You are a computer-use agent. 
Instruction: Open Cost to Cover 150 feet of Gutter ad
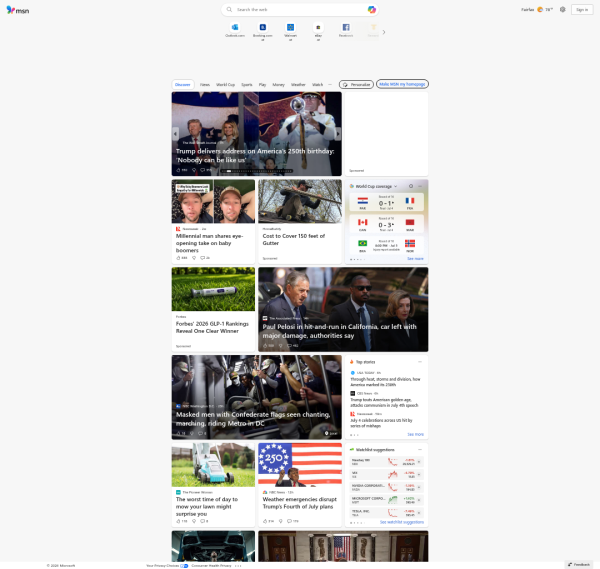[293, 240]
